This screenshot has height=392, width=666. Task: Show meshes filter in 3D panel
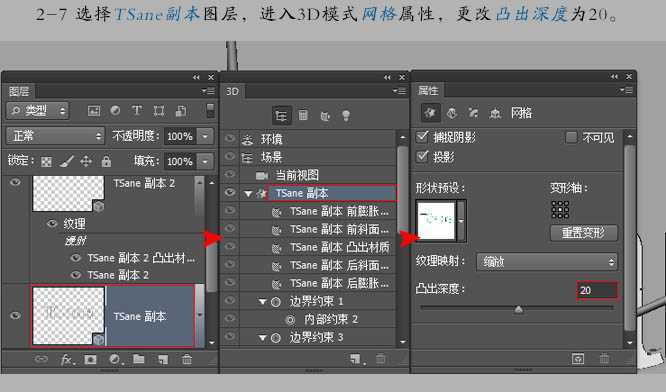coord(303,116)
